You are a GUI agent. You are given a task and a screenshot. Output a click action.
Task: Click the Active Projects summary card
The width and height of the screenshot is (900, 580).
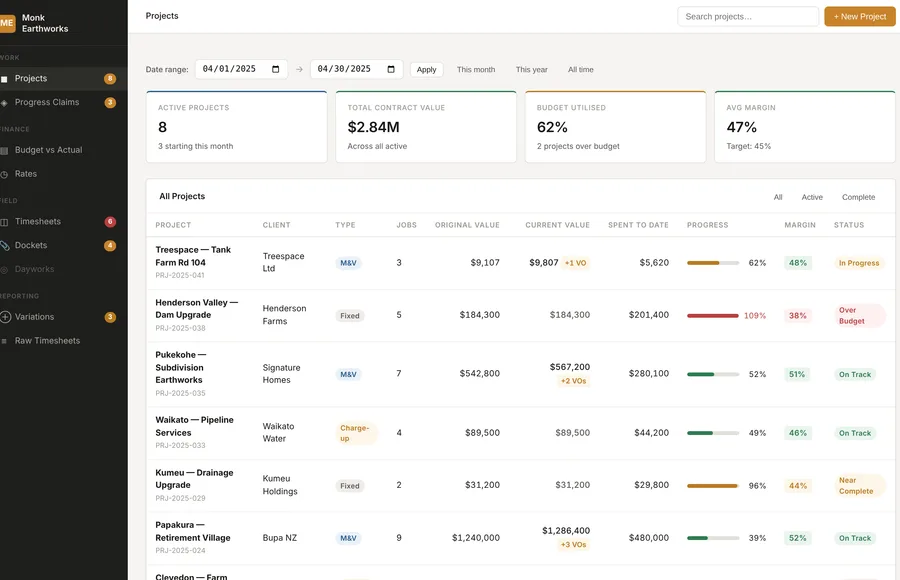pos(236,127)
